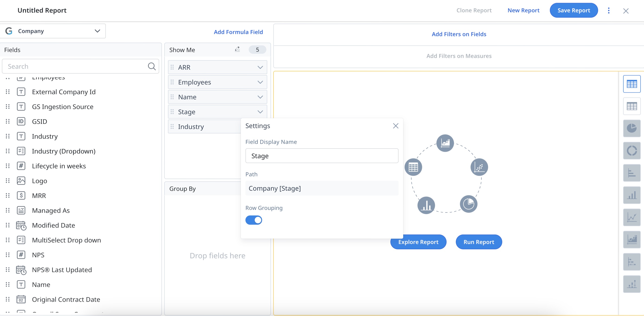Expand the Name field options chevron
Screen dimensions: 644x316
pos(260,97)
